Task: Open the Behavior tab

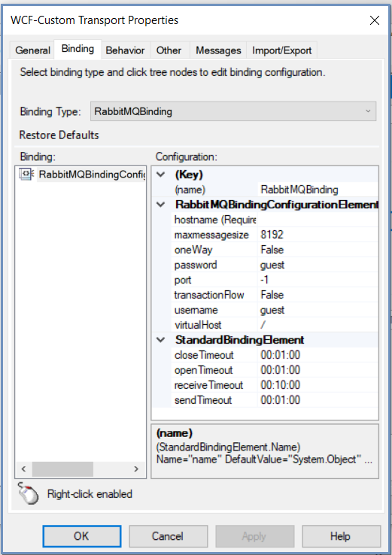Action: [x=125, y=50]
